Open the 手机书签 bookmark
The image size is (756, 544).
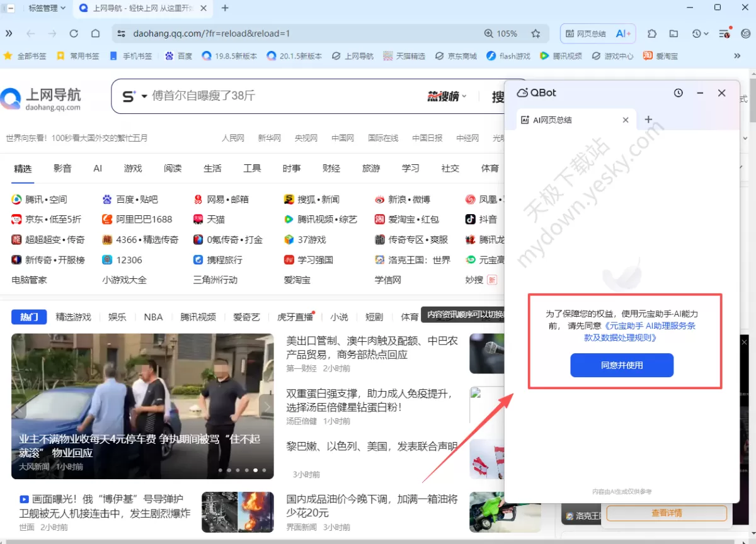pyautogui.click(x=131, y=56)
